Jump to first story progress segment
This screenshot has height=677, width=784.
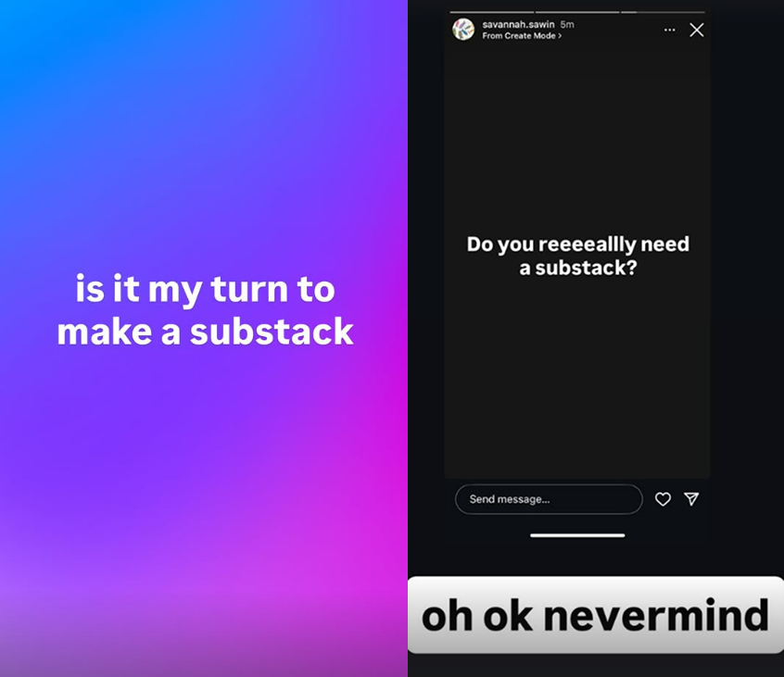pyautogui.click(x=491, y=12)
